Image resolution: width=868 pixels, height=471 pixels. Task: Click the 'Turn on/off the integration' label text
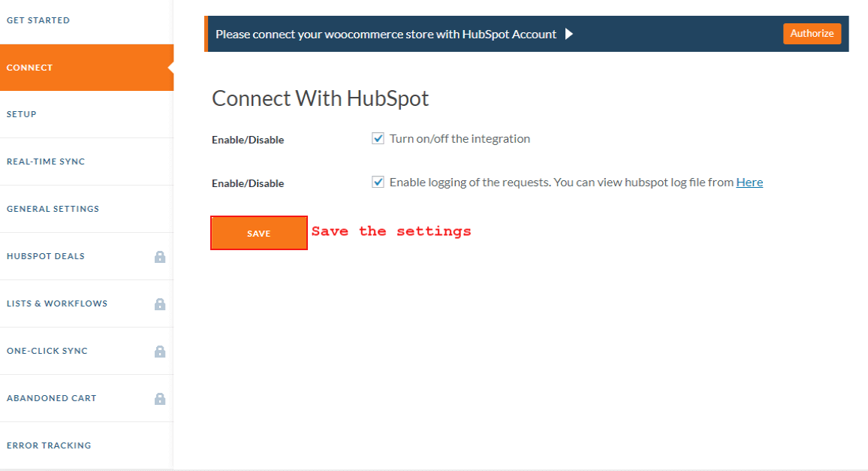460,138
